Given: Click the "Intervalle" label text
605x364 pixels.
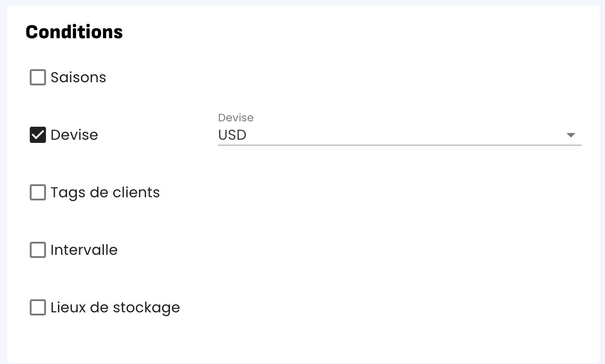Looking at the screenshot, I should (x=84, y=250).
